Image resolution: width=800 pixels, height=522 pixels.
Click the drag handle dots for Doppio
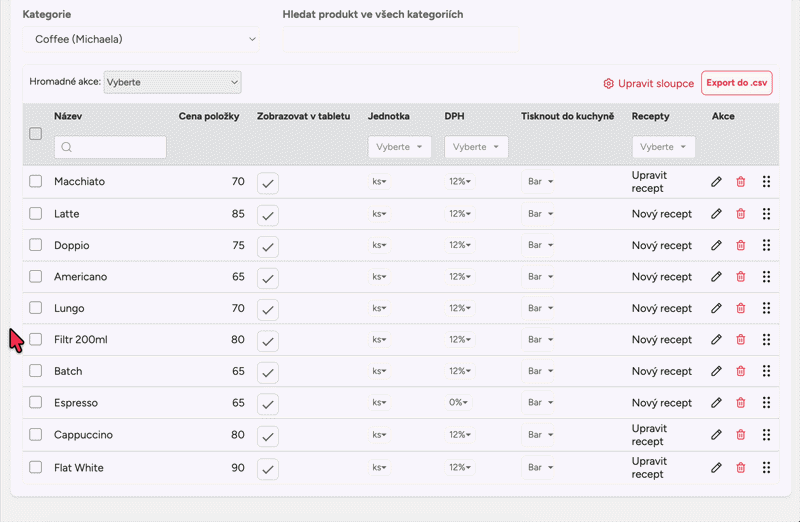[766, 245]
